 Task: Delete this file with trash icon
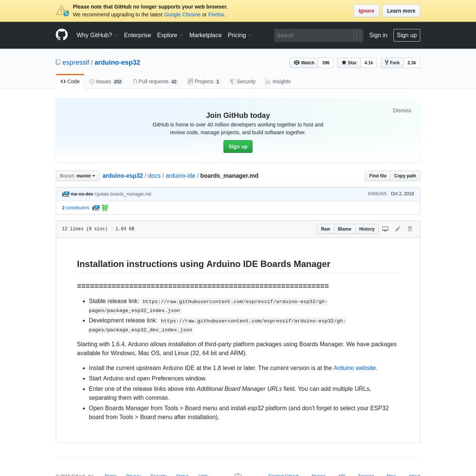(410, 229)
